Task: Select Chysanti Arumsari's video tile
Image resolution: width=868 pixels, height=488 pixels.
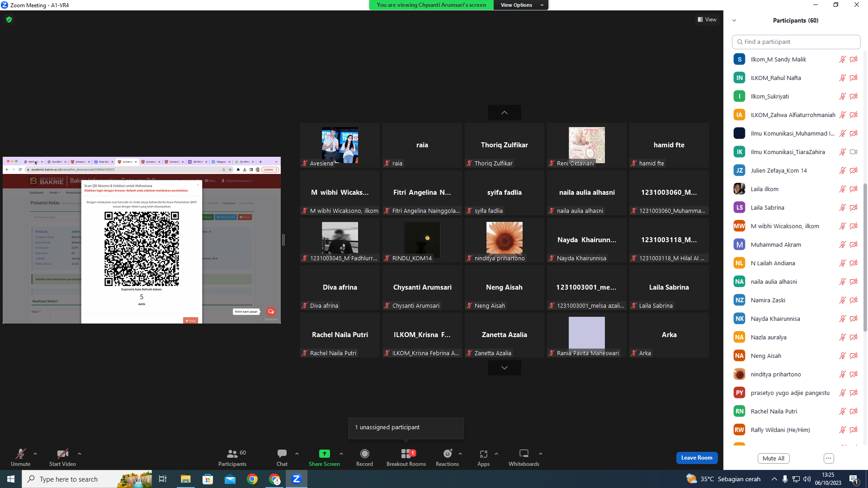Action: pos(422,288)
